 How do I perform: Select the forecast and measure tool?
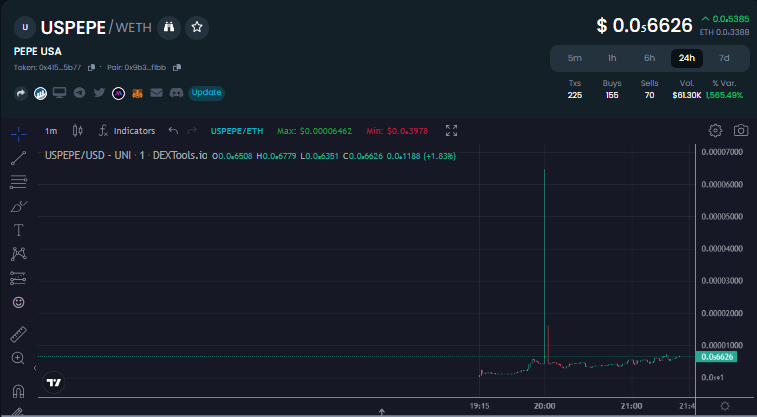coord(18,278)
